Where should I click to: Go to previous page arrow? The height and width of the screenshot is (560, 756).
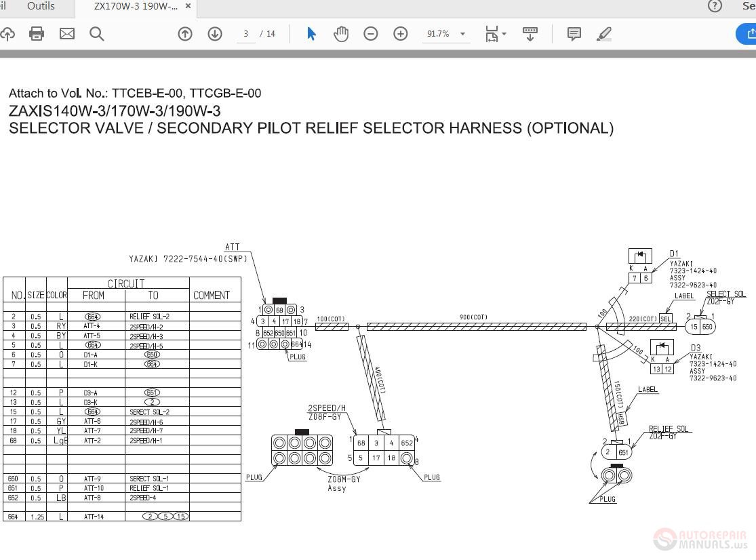185,34
